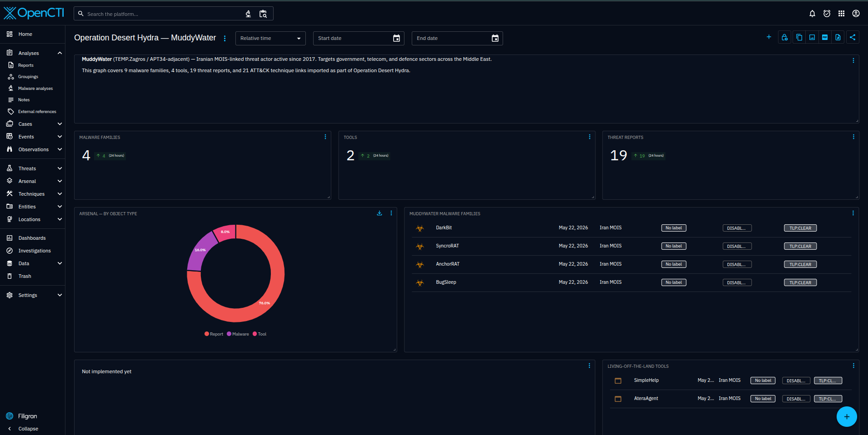Open Not implemented yet widget menu
Viewport: 868px width, 435px height.
589,366
